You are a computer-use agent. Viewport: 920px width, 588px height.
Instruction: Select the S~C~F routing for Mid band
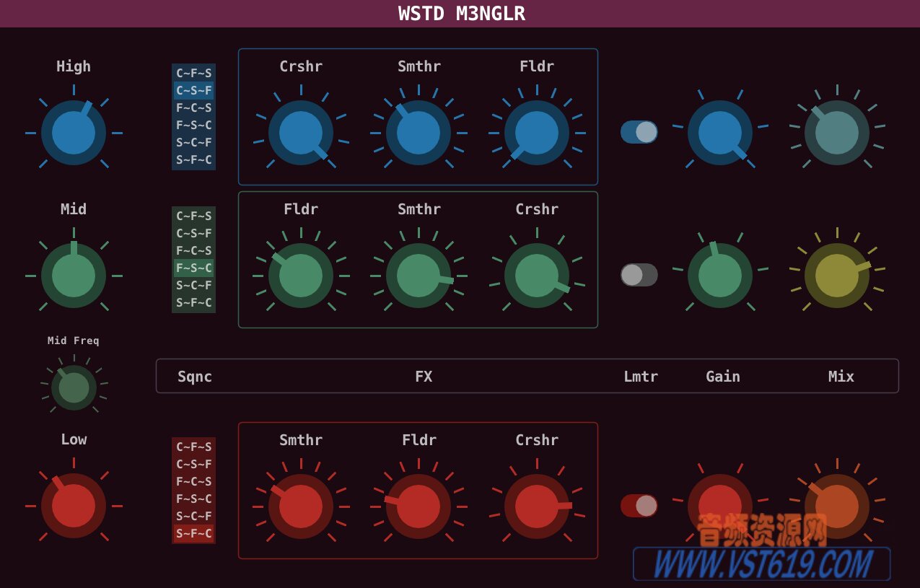(x=193, y=285)
